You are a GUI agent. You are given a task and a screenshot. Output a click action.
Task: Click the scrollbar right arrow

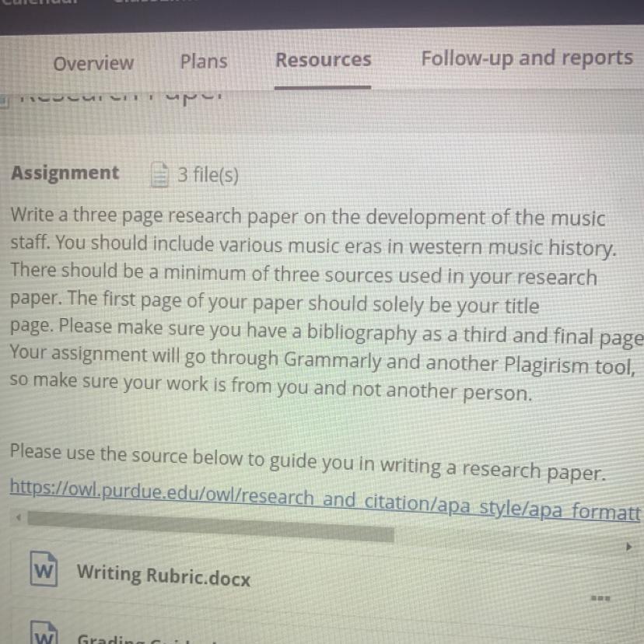(628, 547)
